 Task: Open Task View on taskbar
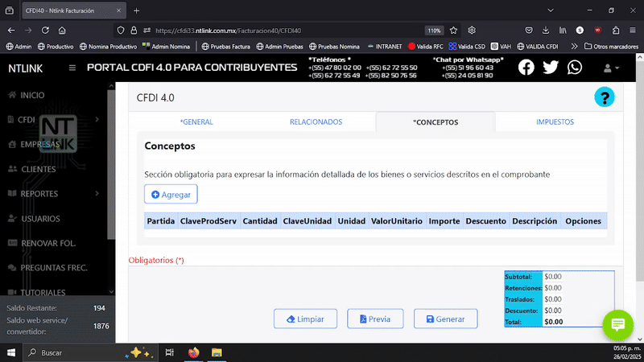click(x=169, y=352)
